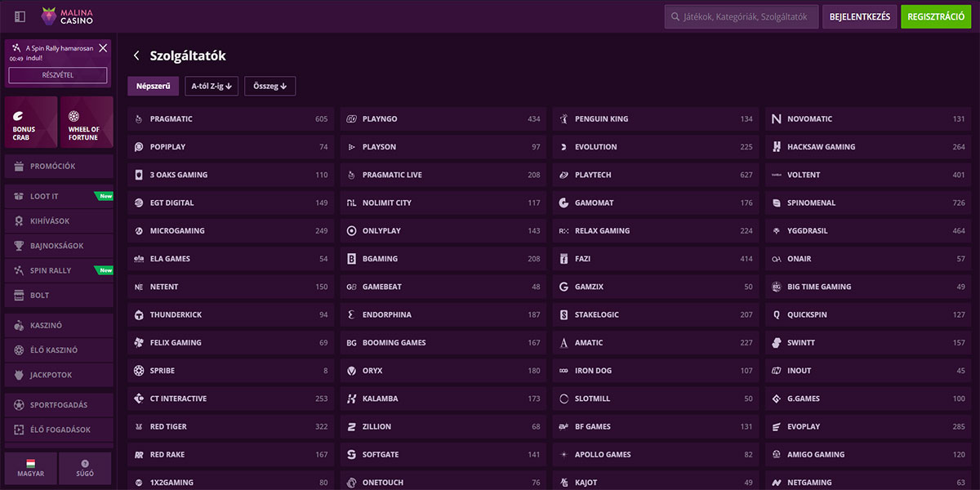Open the Bonus Crab tile
The width and height of the screenshot is (980, 490).
pyautogui.click(x=31, y=122)
